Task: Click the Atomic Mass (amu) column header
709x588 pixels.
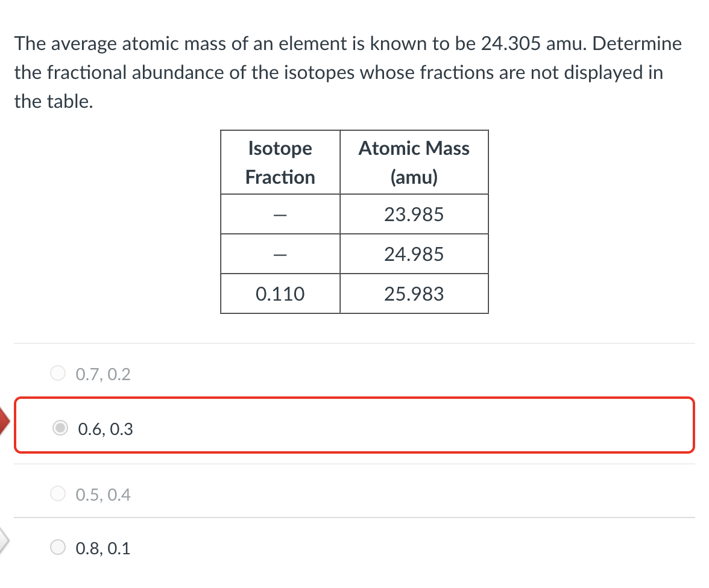Action: click(414, 162)
